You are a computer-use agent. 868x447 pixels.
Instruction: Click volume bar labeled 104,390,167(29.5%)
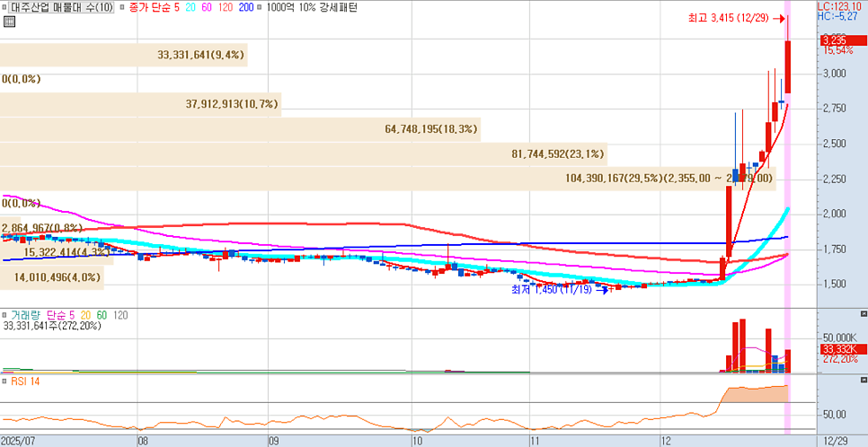point(386,178)
